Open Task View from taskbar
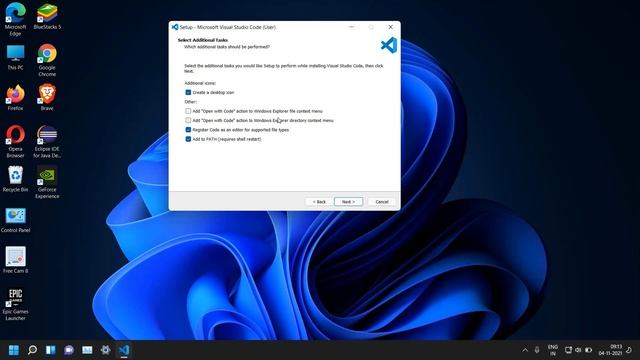640x360 pixels. [50, 350]
